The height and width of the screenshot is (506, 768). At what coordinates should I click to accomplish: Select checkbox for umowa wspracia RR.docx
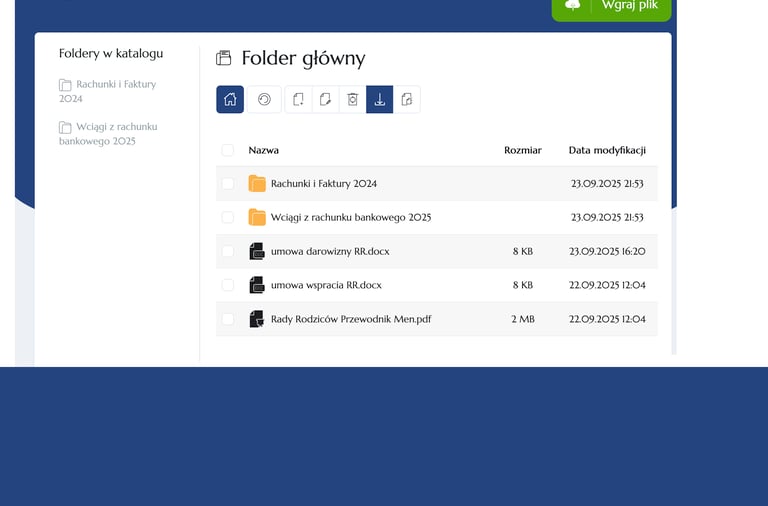227,285
